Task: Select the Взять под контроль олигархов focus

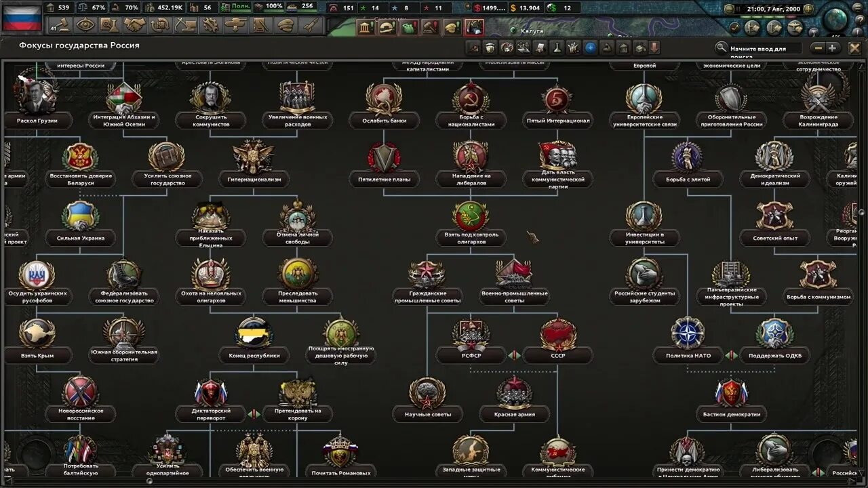Action: [x=471, y=224]
